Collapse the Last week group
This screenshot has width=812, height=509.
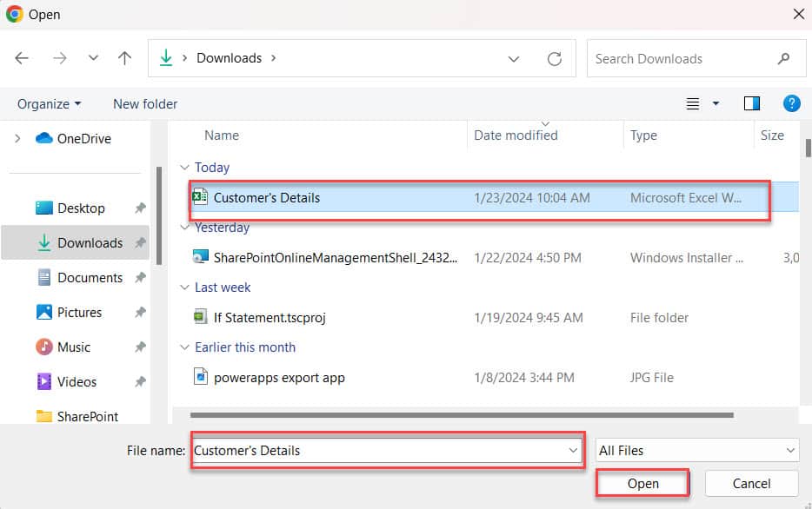tap(184, 288)
